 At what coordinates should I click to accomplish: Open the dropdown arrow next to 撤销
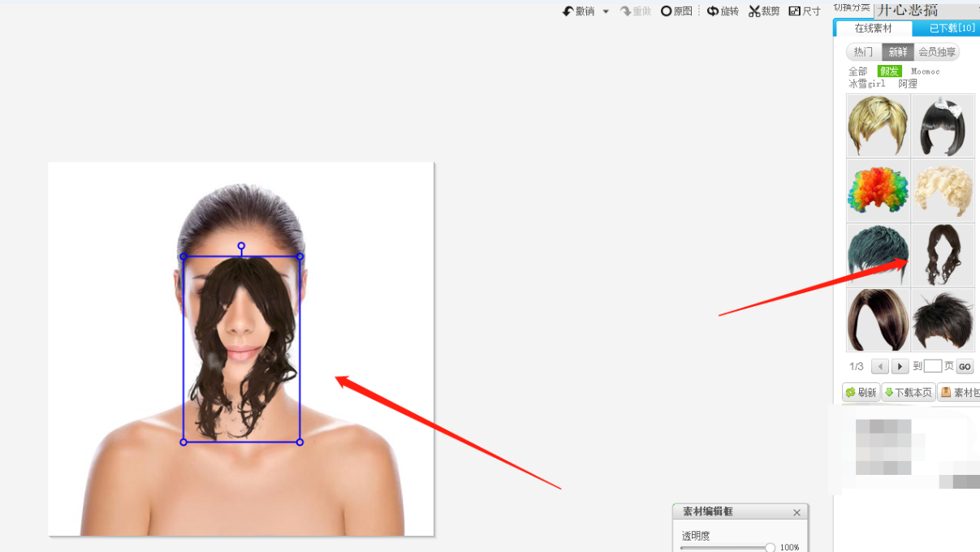click(606, 11)
